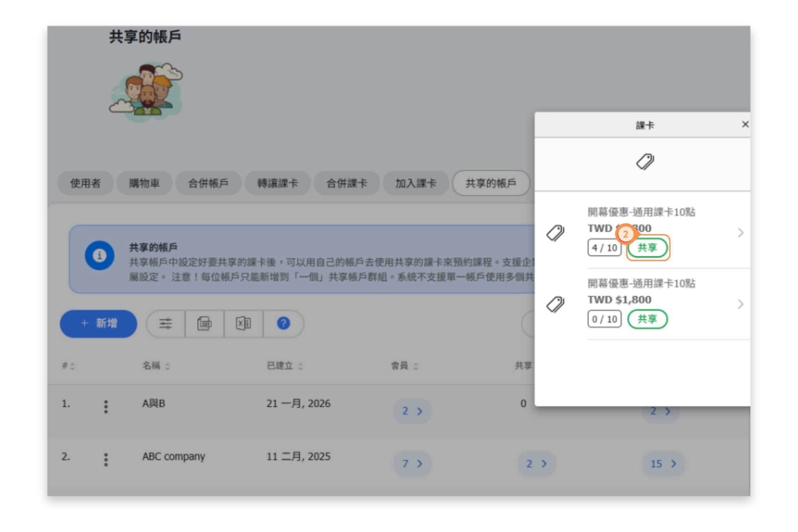Viewport: 798px width, 532px height.
Task: Toggle 共享 on the 4/10 card
Action: click(x=647, y=248)
